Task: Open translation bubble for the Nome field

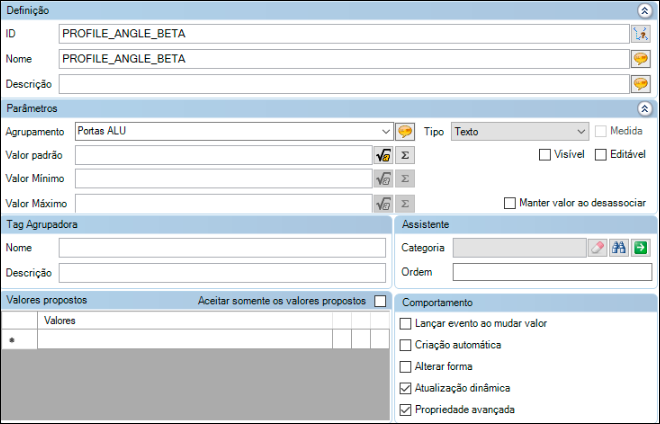Action: tap(641, 59)
